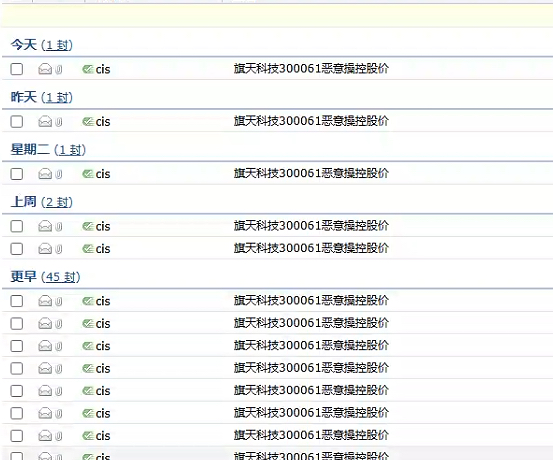Open sender cis of the 星期二 email
Screen dimensions: 553x460
103,174
